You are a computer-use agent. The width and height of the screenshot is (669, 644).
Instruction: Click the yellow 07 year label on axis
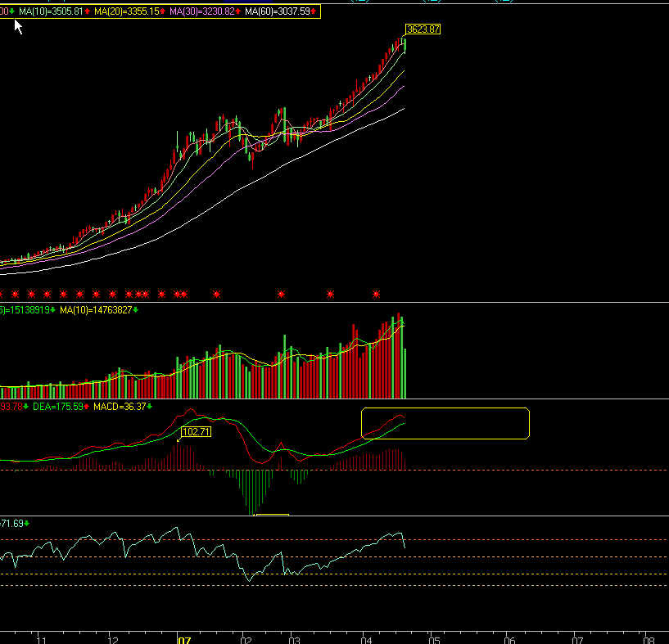coord(184,640)
